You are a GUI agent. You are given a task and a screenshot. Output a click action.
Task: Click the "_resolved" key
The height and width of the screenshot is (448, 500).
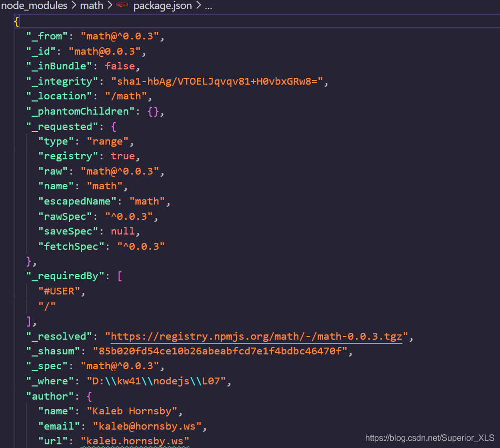pos(59,337)
